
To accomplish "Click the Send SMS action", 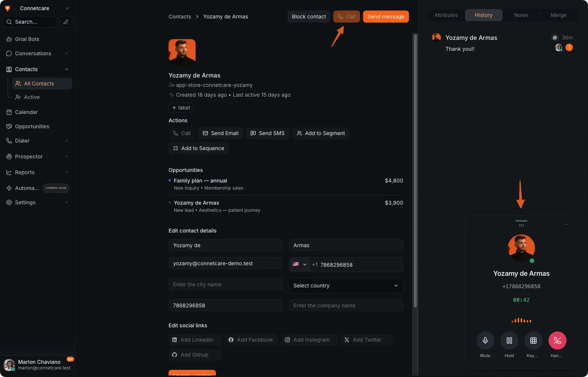I will click(x=267, y=133).
